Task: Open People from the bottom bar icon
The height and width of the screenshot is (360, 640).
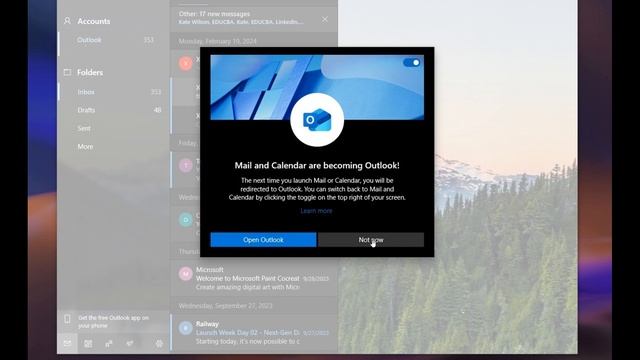Action: point(109,344)
